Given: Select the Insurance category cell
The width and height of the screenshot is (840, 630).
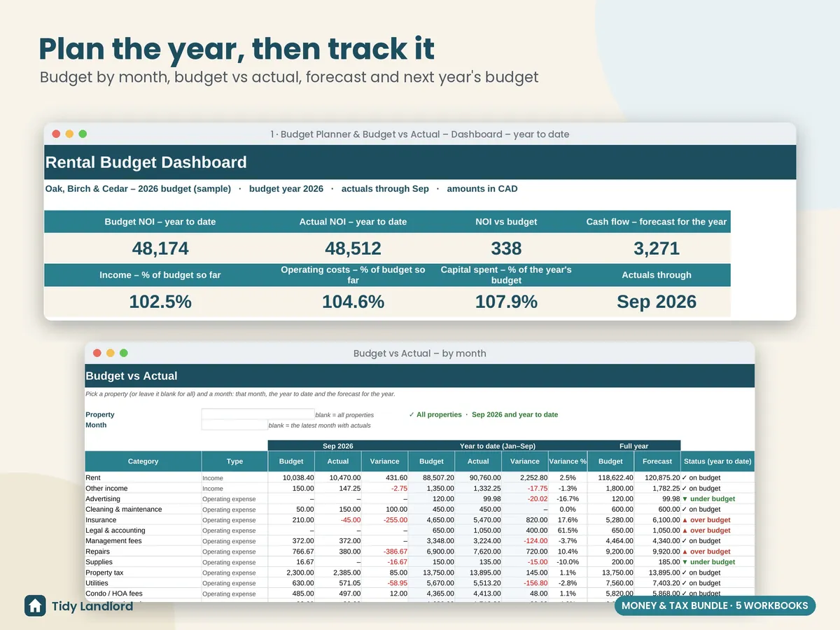Looking at the screenshot, I should click(x=143, y=520).
